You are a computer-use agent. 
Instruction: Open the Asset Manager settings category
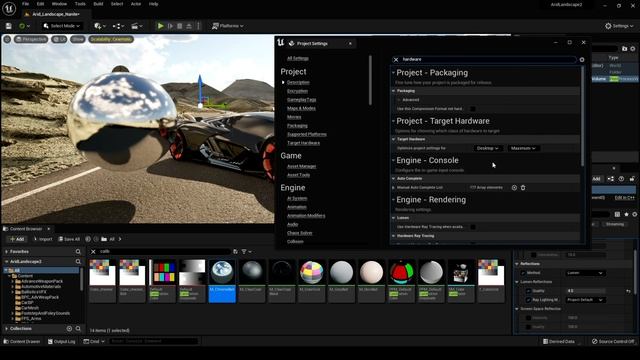click(x=301, y=166)
